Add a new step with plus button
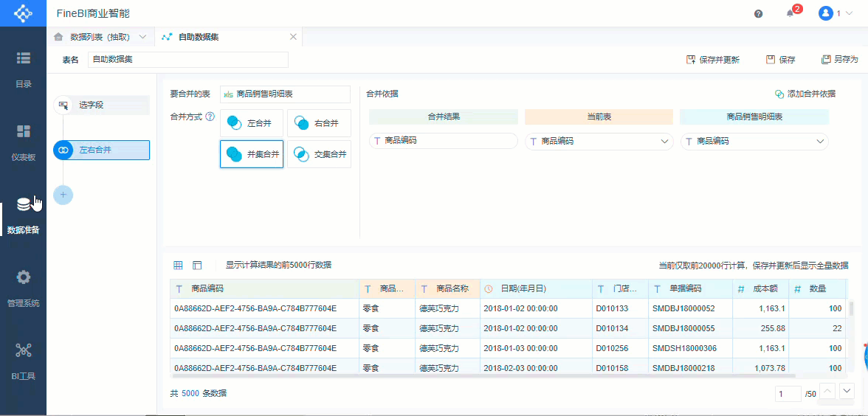868x416 pixels. click(x=63, y=195)
